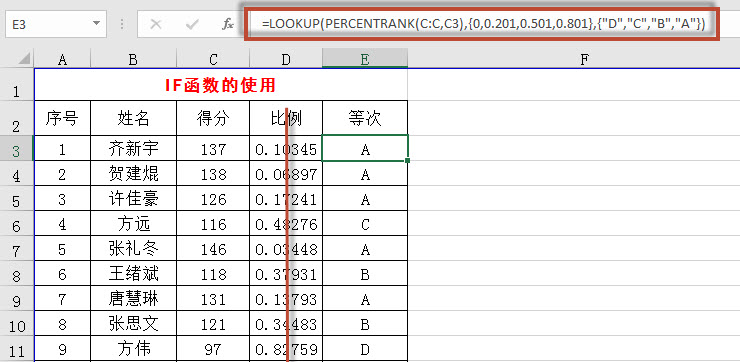Select grade cell B in 张思文 row
The image size is (740, 362).
365,323
